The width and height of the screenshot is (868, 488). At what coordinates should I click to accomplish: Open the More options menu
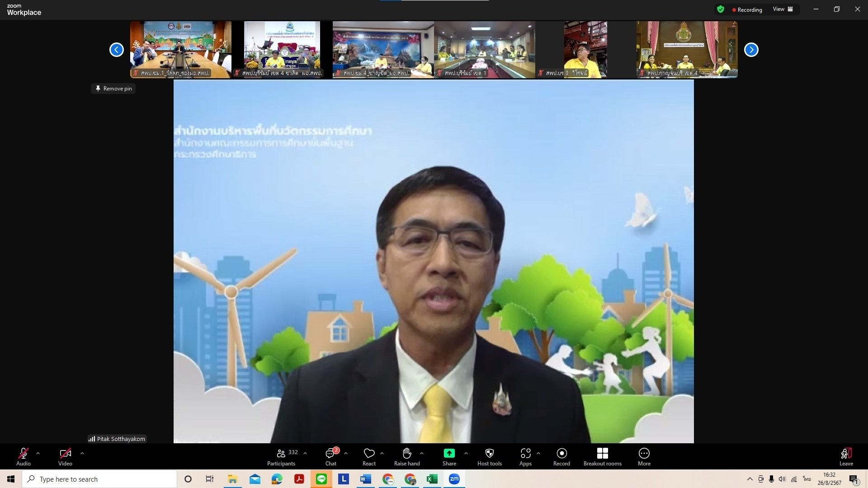click(x=644, y=456)
